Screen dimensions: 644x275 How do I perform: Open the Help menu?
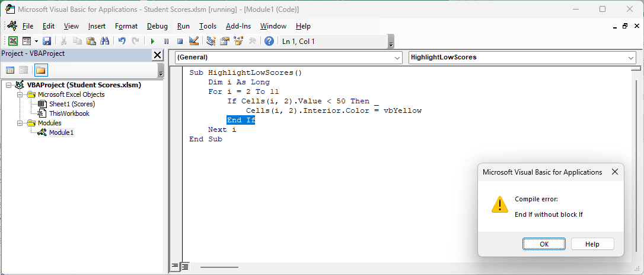tap(303, 26)
